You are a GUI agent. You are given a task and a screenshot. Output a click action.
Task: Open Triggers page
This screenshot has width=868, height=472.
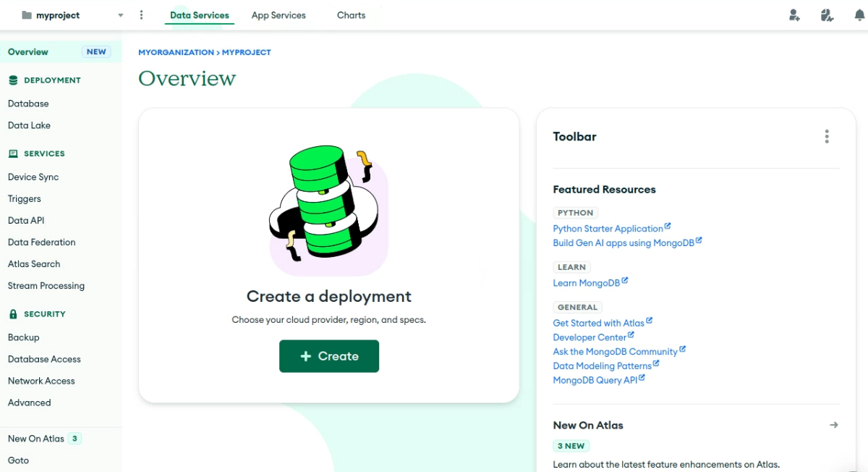coord(25,198)
